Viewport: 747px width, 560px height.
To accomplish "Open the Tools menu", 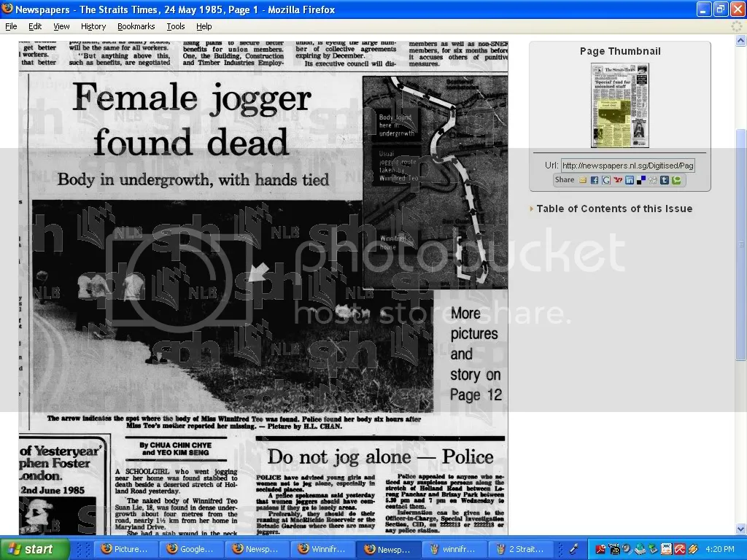I will 175,26.
